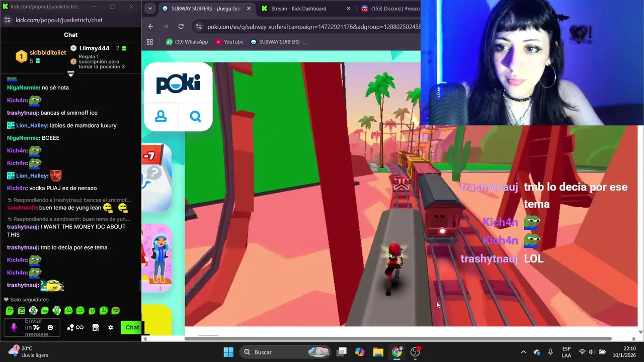Click the site info icon beside poki.com URL
Screen dimensions: 644x362
pyautogui.click(x=199, y=27)
